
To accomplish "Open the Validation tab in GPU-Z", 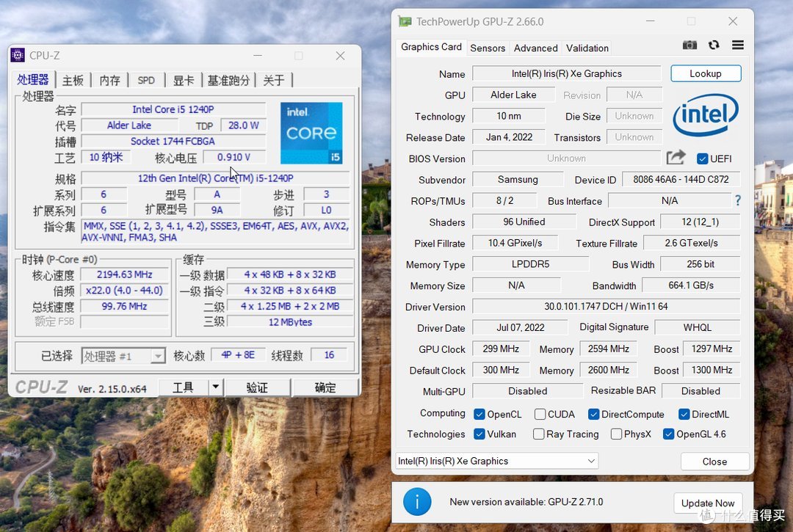I will click(587, 48).
